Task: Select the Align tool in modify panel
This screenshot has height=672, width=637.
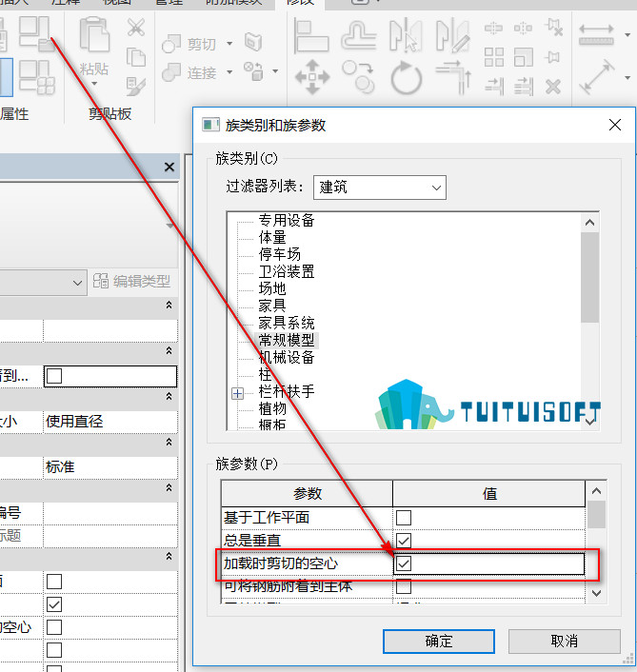Action: pyautogui.click(x=311, y=36)
